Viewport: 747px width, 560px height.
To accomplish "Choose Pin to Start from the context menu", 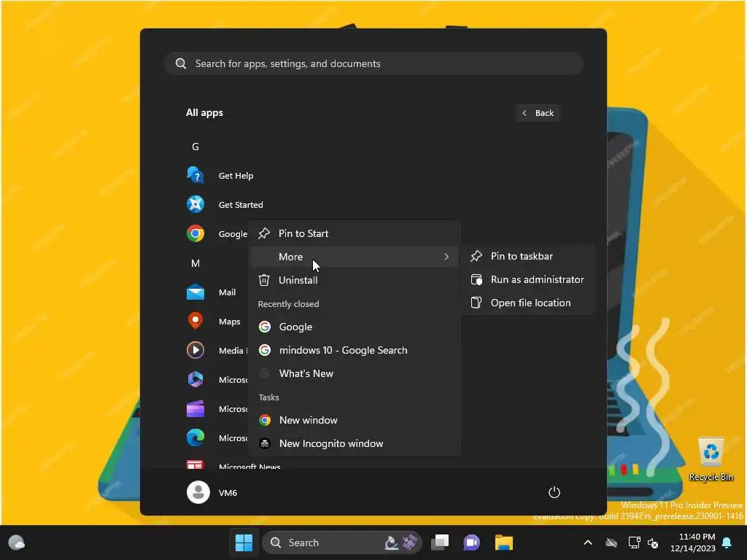I will (355, 233).
